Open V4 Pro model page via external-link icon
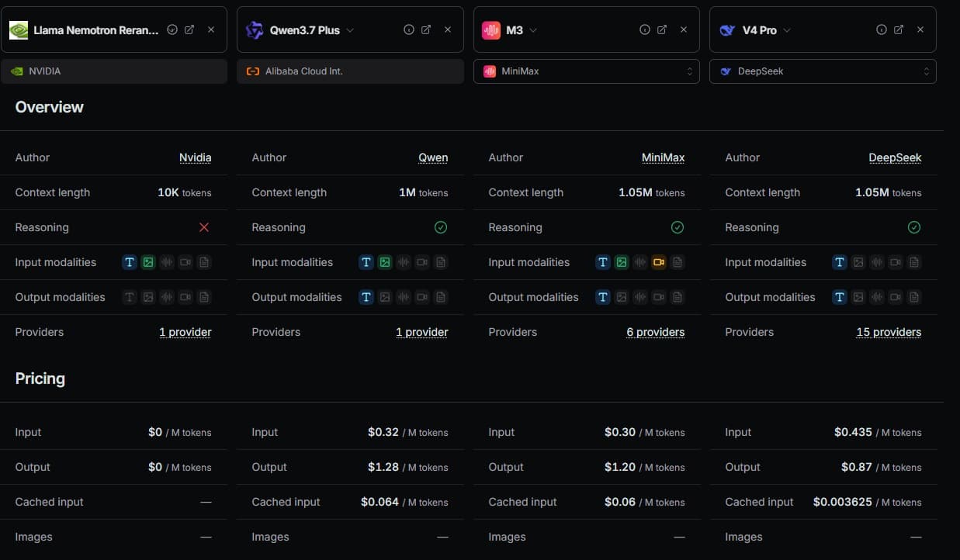The image size is (960, 560). point(899,29)
